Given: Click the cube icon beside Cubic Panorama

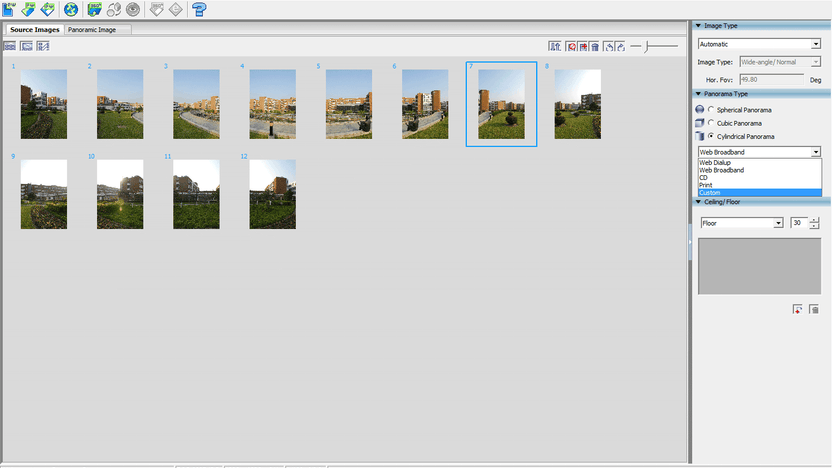Looking at the screenshot, I should click(x=700, y=123).
